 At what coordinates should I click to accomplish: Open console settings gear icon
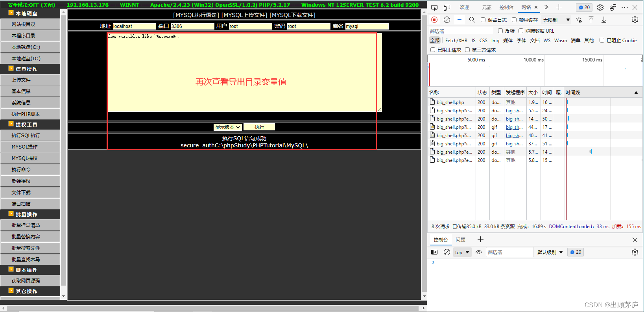coord(635,252)
